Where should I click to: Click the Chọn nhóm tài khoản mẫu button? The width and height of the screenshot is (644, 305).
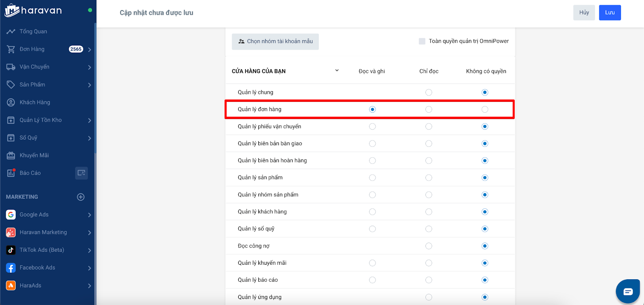coord(275,41)
